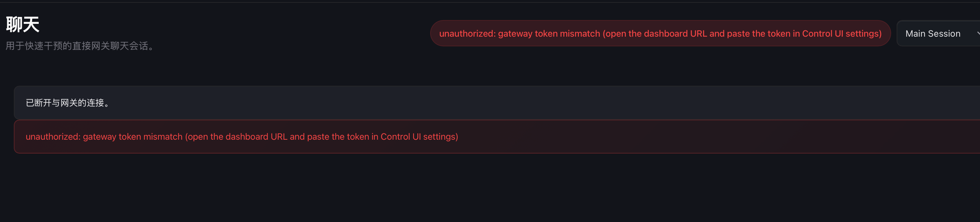Click "gateway token mismatch" in the chat banner

[x=132, y=137]
